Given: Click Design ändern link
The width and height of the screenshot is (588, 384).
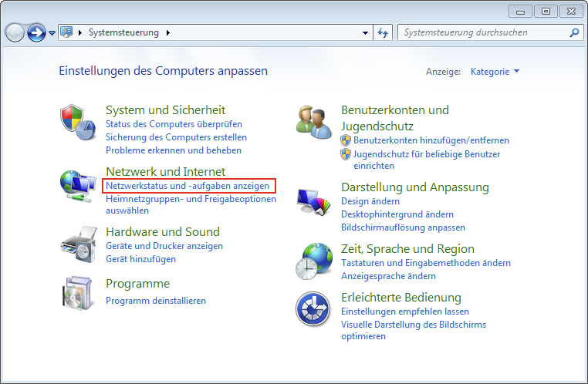Looking at the screenshot, I should (370, 201).
